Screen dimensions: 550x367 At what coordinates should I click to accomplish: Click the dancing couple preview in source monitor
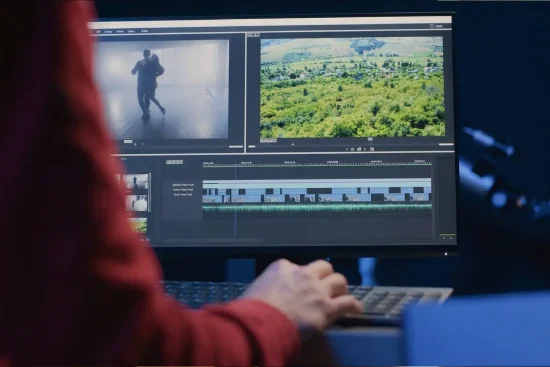coord(161,89)
